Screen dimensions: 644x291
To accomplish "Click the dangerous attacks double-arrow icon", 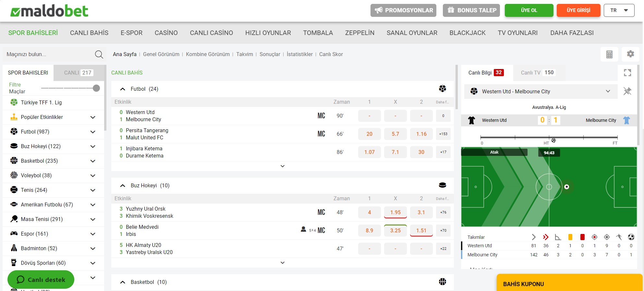I will (546, 237).
